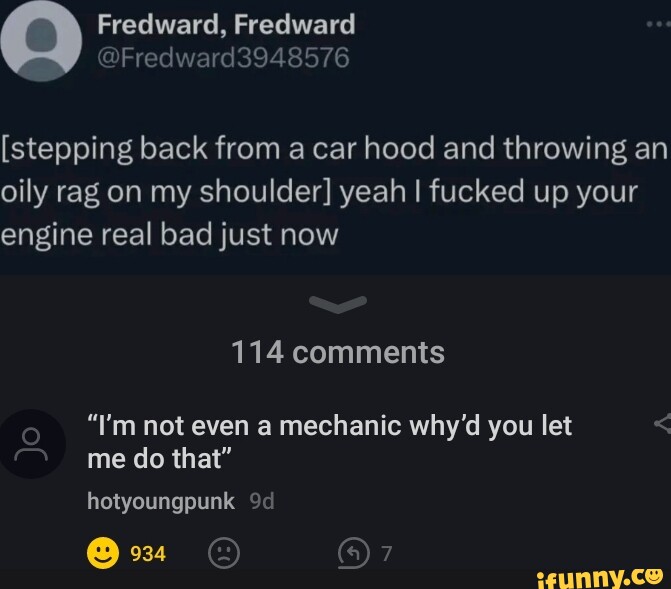
Task: Open the three-dot more options menu
Action: [x=659, y=24]
